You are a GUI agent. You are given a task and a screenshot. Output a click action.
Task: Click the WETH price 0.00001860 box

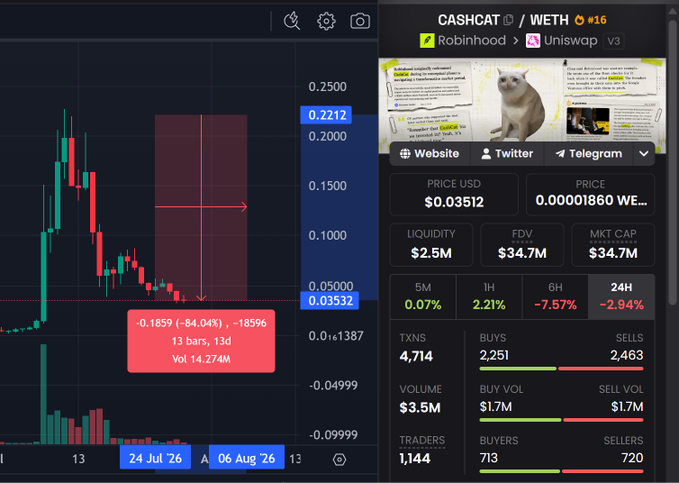(590, 194)
